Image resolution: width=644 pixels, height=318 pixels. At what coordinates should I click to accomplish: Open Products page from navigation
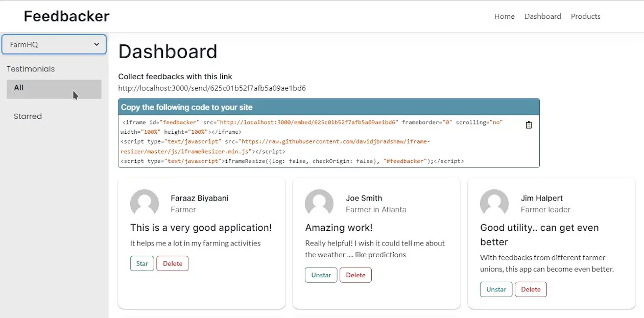(x=586, y=16)
